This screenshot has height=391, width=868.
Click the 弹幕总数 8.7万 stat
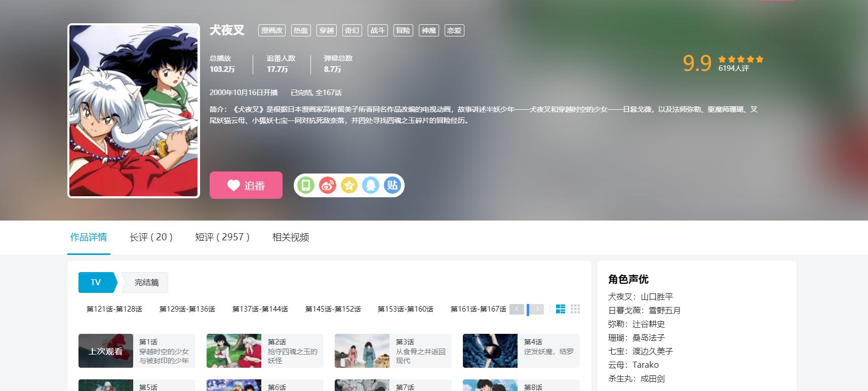(338, 64)
